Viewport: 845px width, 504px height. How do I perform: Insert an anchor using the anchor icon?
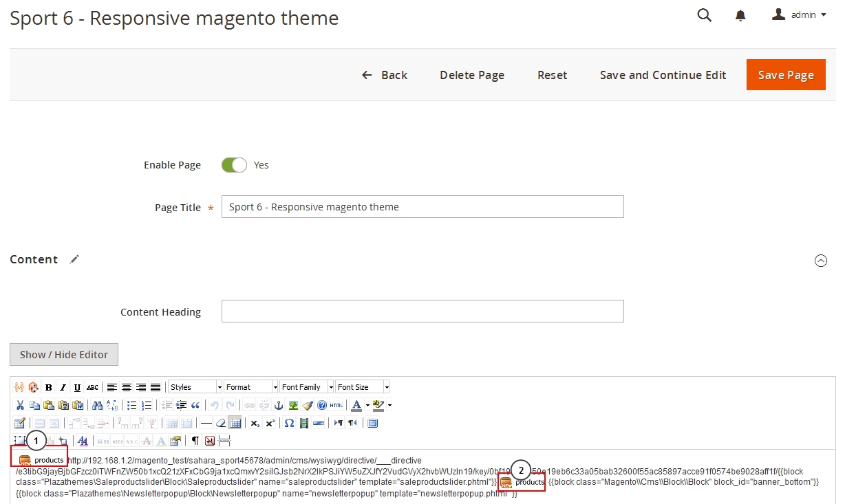click(x=279, y=405)
